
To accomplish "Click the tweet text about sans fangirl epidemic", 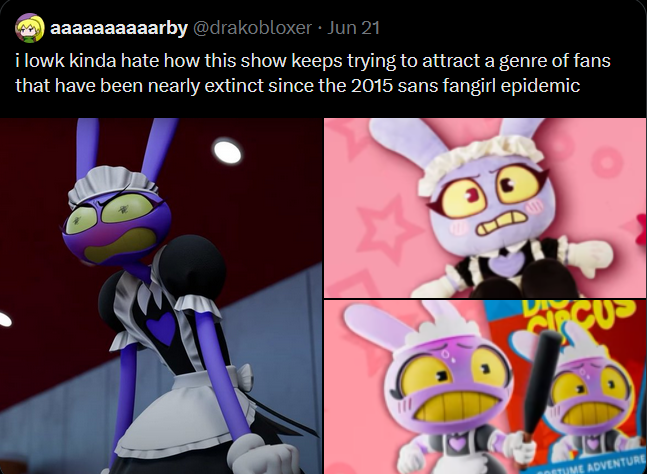I will click(313, 73).
